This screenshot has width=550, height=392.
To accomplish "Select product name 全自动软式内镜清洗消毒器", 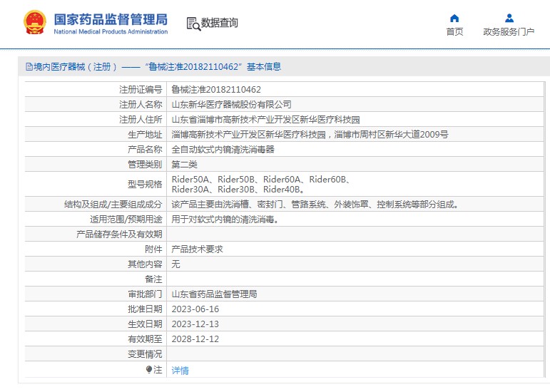I will pyautogui.click(x=223, y=150).
